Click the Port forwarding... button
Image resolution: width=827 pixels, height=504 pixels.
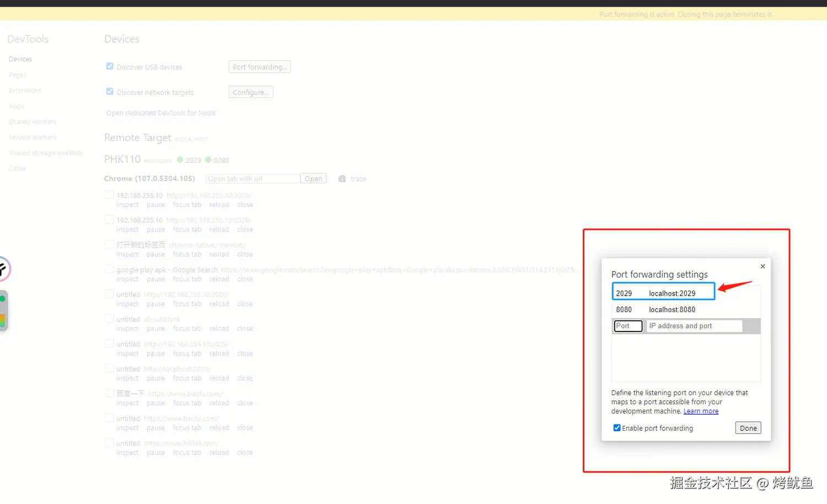click(260, 67)
